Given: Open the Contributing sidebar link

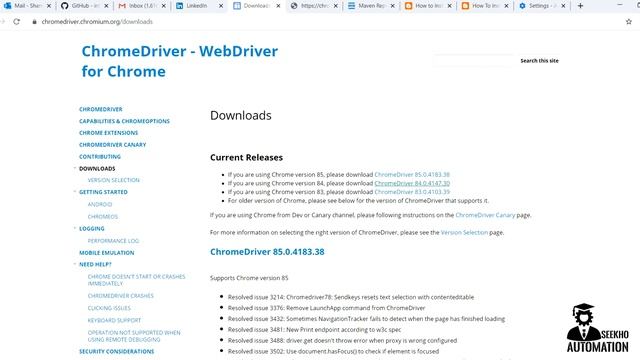Looking at the screenshot, I should (x=100, y=157).
